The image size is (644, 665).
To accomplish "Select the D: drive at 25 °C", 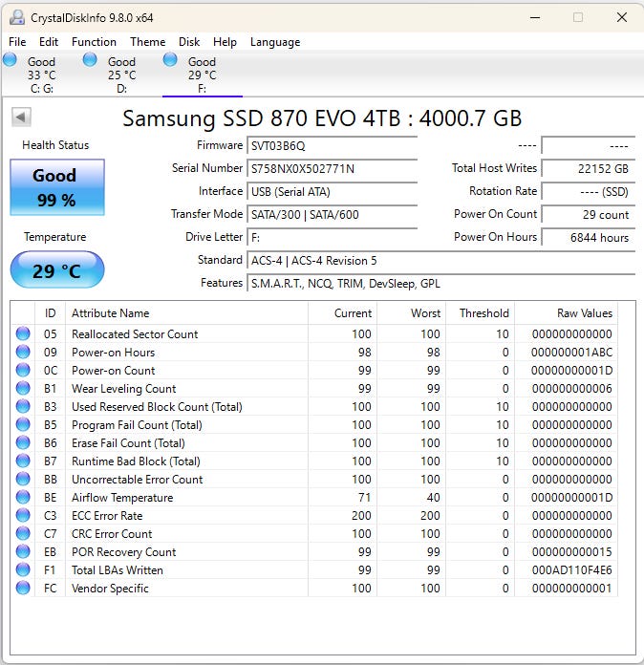I will pyautogui.click(x=121, y=75).
